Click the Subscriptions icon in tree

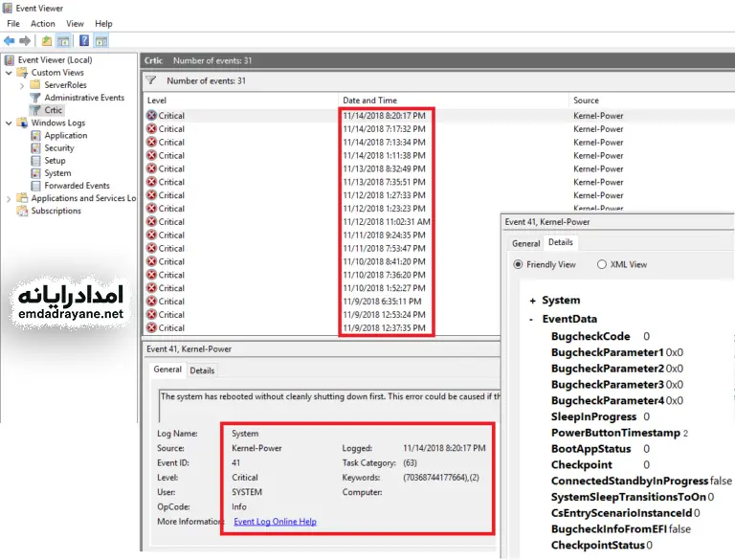tap(22, 211)
